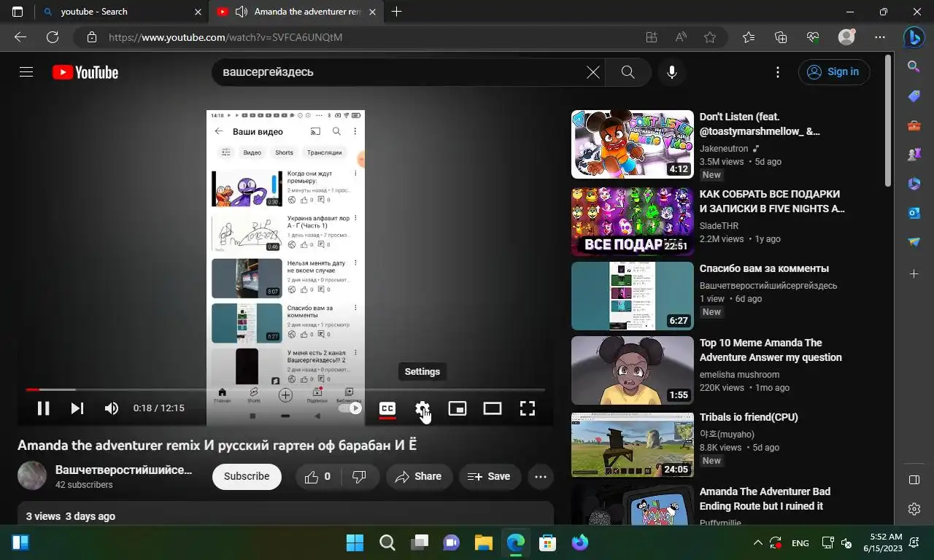Image resolution: width=934 pixels, height=560 pixels.
Task: Start Read aloud from address bar
Action: (681, 37)
